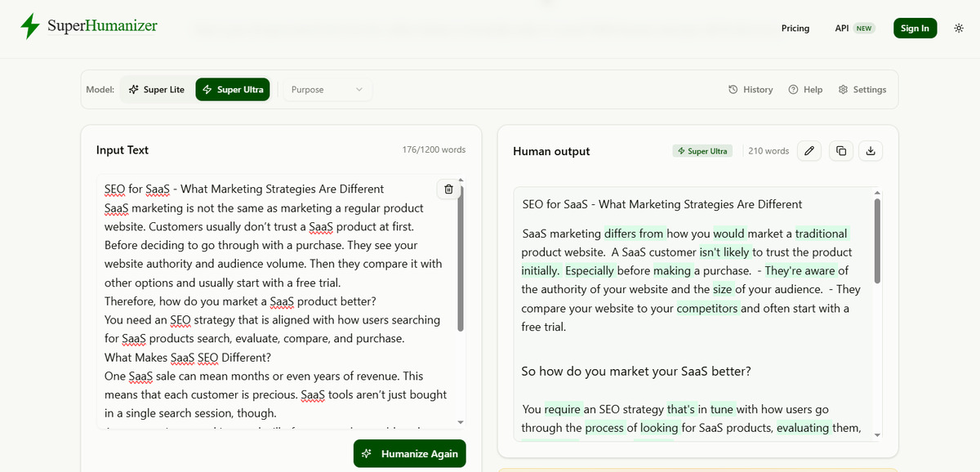
Task: Click the highlighted word "evaluating"
Action: click(x=804, y=428)
